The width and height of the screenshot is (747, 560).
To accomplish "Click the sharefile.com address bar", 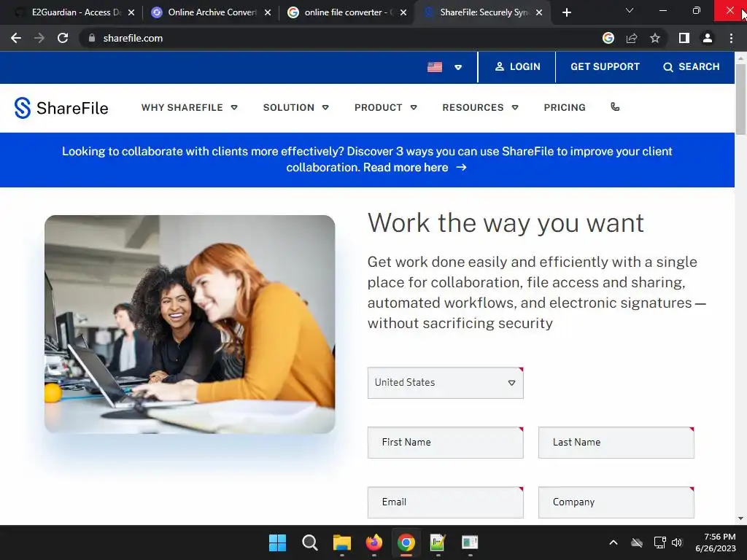I will tap(333, 38).
